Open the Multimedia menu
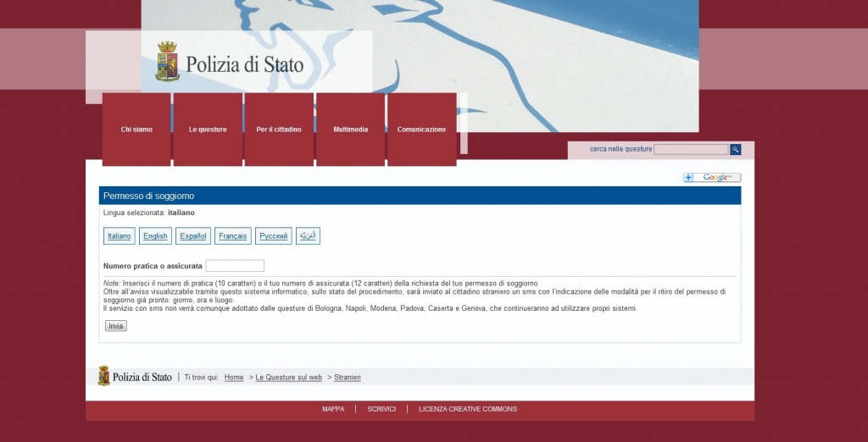 coord(350,130)
